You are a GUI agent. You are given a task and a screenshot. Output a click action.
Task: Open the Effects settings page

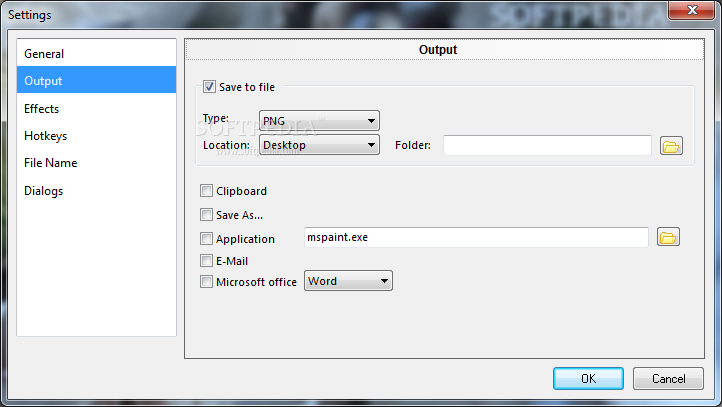click(96, 109)
